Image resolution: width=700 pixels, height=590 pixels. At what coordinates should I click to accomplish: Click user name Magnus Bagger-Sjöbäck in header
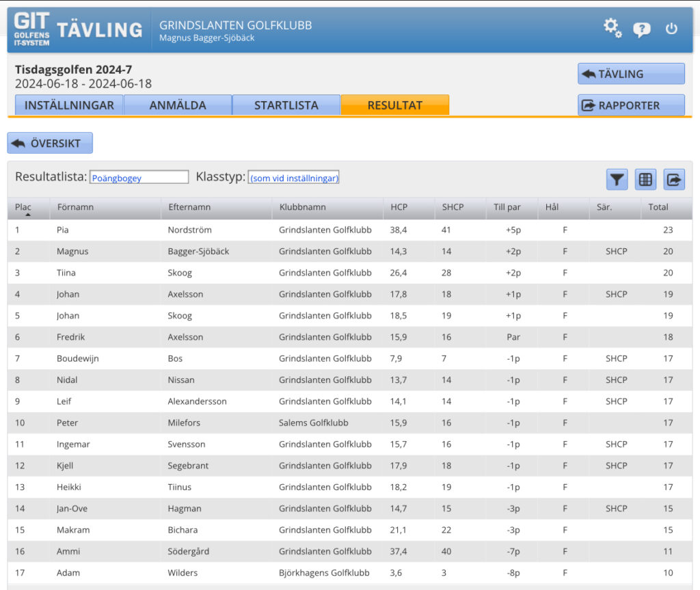206,38
